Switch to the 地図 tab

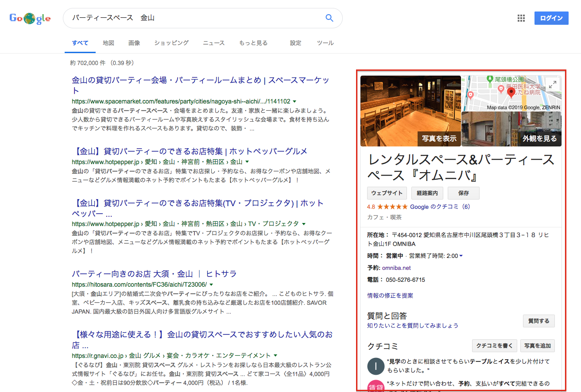[x=108, y=43]
